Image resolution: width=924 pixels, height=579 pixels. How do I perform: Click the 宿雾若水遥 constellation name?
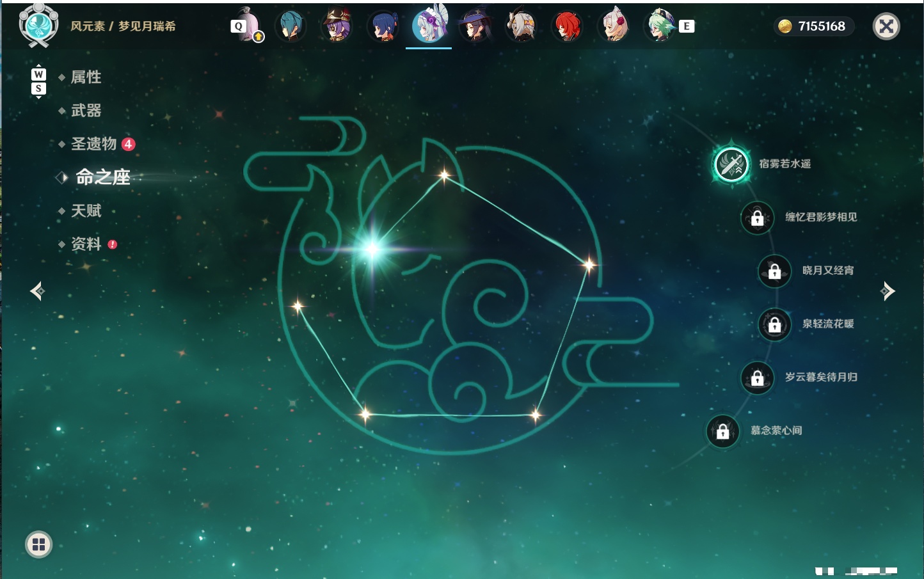[785, 164]
